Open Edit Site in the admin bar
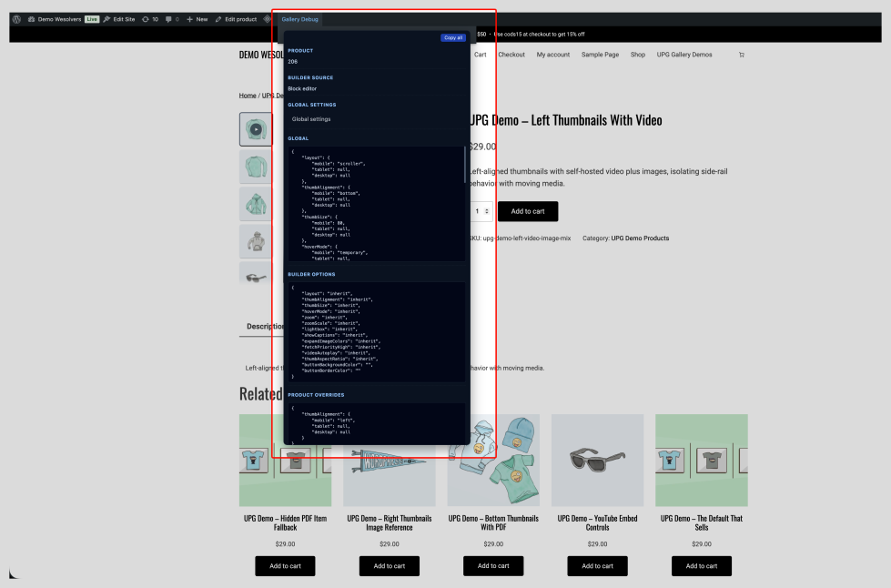The height and width of the screenshot is (588, 891). (x=118, y=19)
